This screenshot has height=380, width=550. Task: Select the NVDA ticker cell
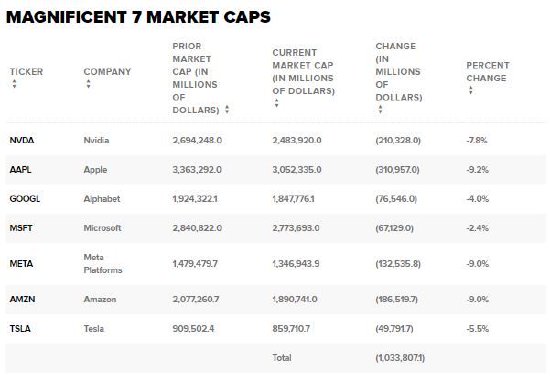(22, 140)
